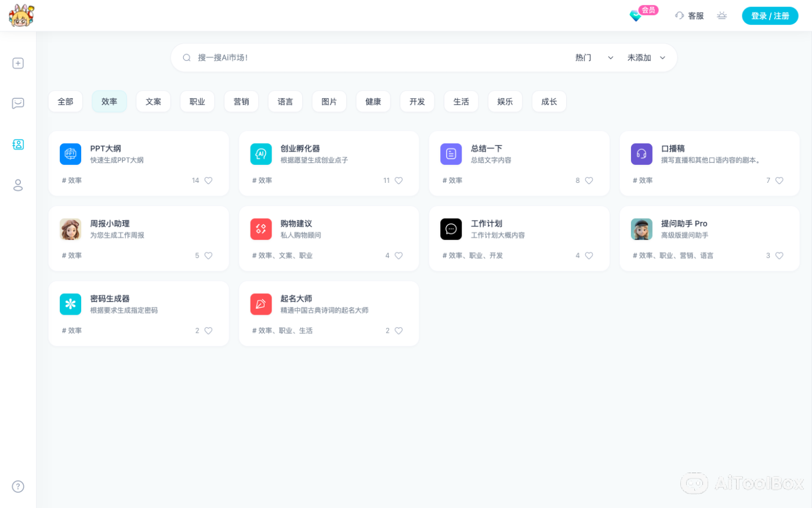Viewport: 812px width, 508px height.
Task: Open the messages icon in the sidebar
Action: [x=18, y=103]
